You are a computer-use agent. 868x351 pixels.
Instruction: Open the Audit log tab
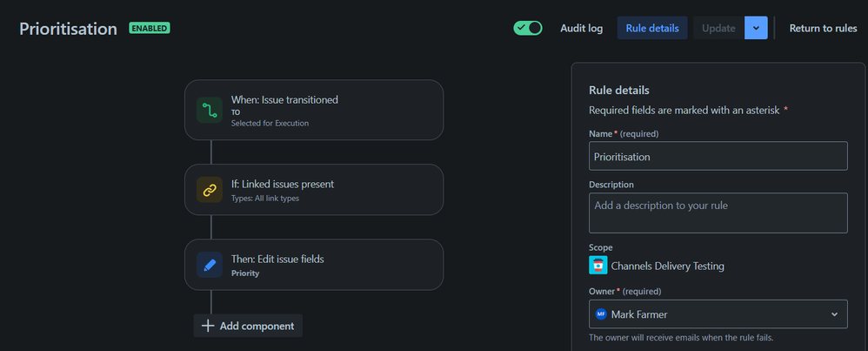(x=581, y=28)
